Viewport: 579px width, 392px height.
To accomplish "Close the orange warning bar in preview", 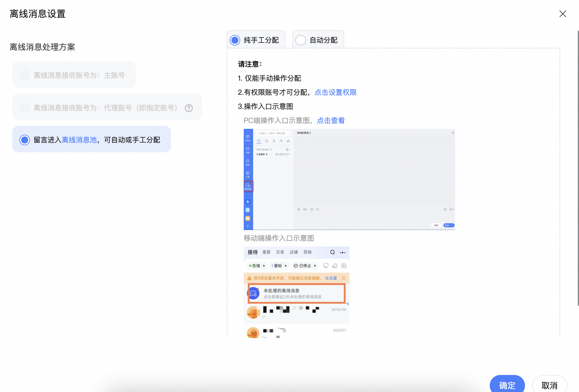I will click(344, 278).
